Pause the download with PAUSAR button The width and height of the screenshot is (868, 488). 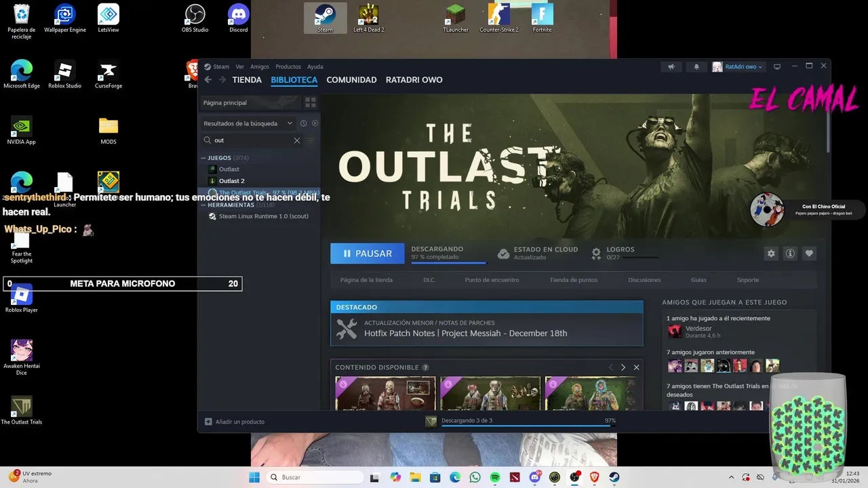tap(368, 253)
